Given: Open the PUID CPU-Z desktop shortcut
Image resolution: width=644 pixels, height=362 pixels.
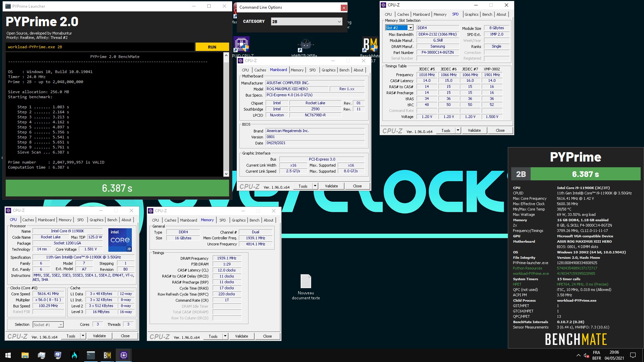Looking at the screenshot, I should (242, 47).
